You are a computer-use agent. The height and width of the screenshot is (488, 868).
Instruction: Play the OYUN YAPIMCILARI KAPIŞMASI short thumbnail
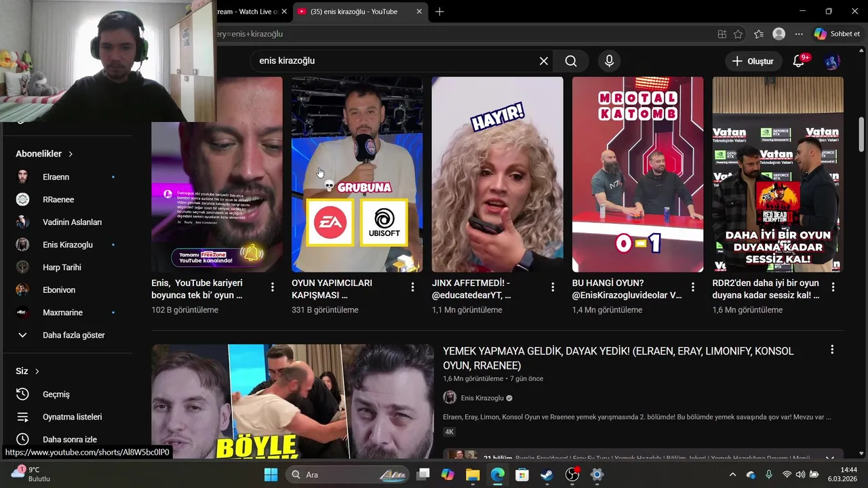357,174
